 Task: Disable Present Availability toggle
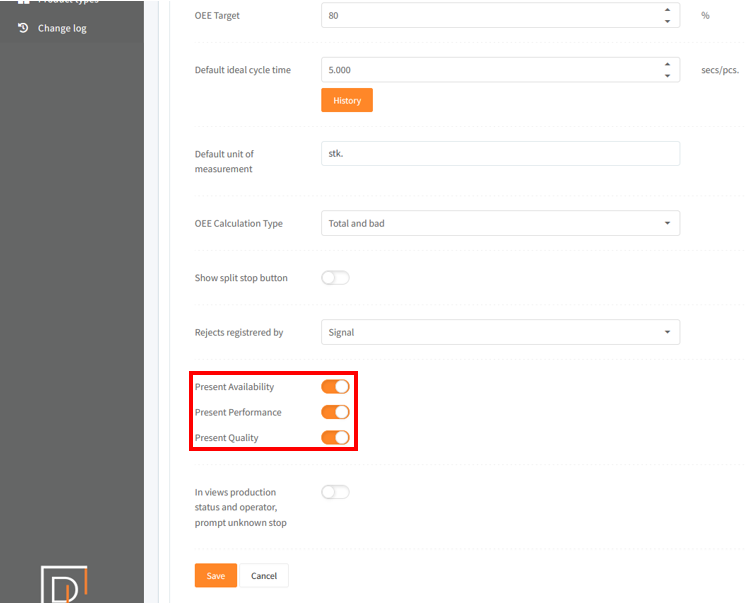click(x=335, y=387)
